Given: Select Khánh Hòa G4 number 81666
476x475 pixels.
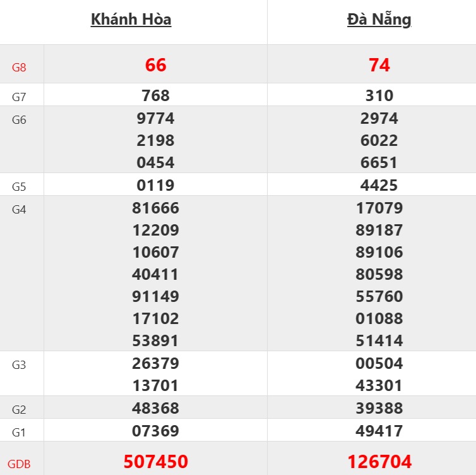Looking at the screenshot, I should point(156,208).
